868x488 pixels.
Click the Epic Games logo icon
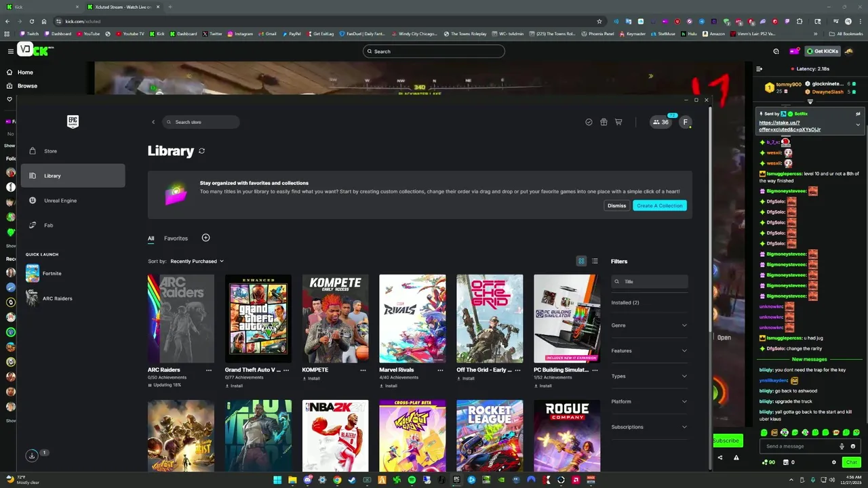(73, 121)
